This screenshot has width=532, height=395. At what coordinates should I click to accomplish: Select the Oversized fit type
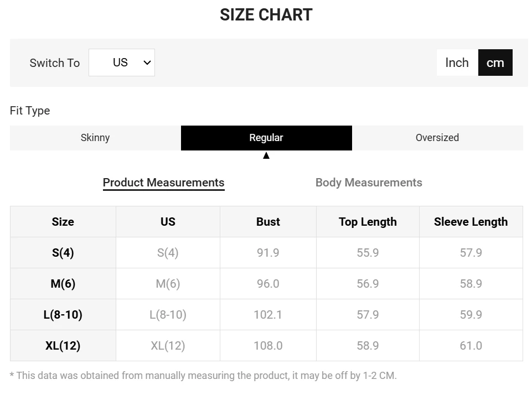(437, 138)
